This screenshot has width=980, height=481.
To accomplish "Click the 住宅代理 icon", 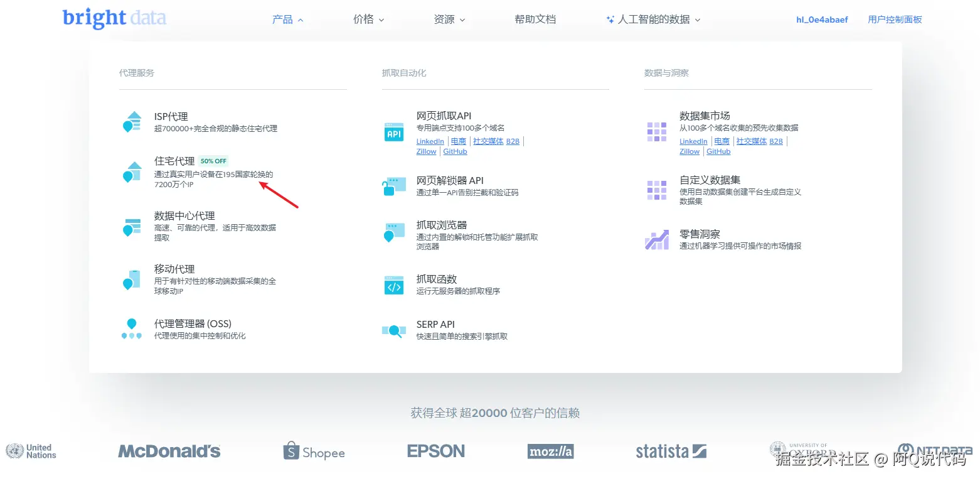I will click(x=132, y=172).
